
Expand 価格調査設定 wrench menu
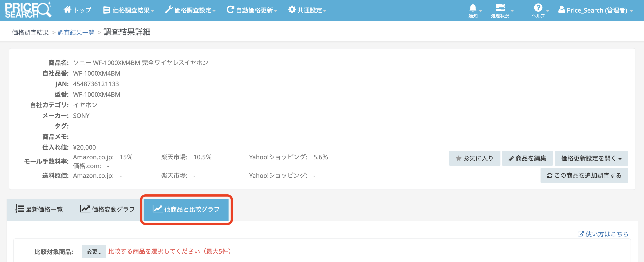pos(190,10)
